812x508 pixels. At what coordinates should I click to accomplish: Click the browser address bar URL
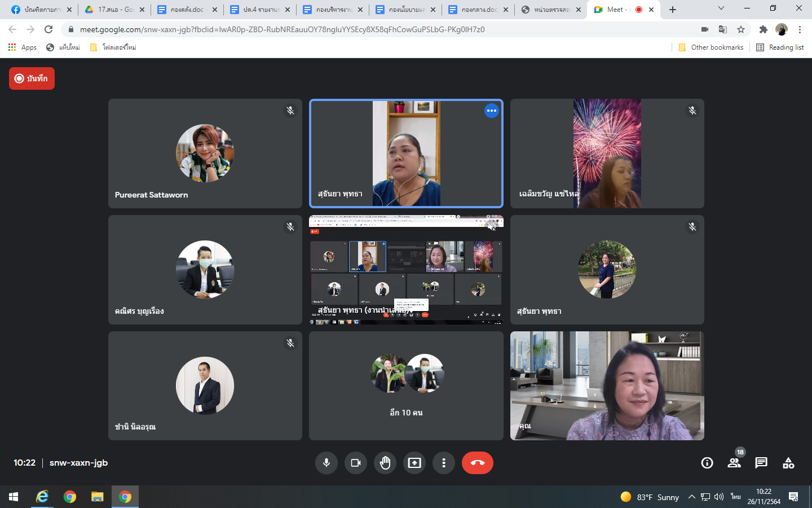pos(282,29)
